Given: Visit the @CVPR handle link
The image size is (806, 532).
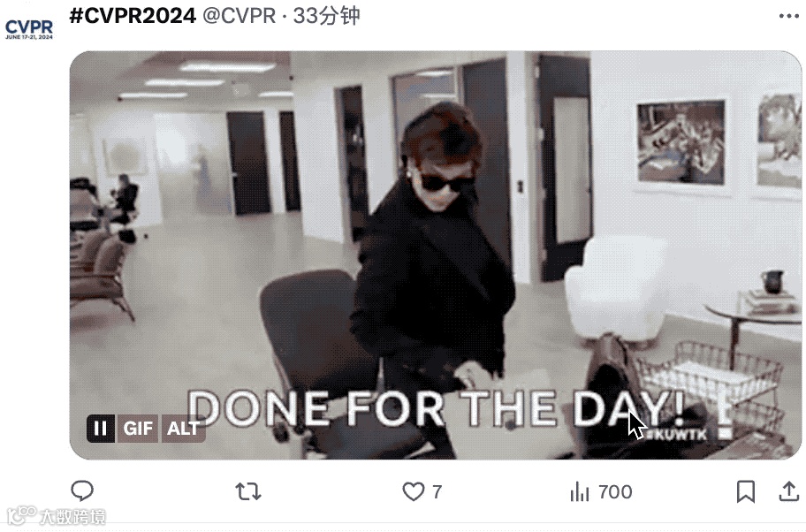Looking at the screenshot, I should 239,16.
